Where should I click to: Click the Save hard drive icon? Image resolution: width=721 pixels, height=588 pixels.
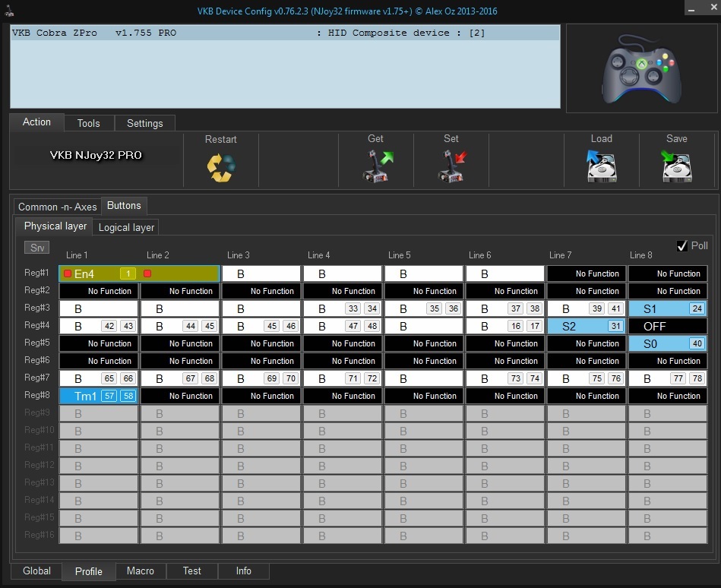click(676, 166)
